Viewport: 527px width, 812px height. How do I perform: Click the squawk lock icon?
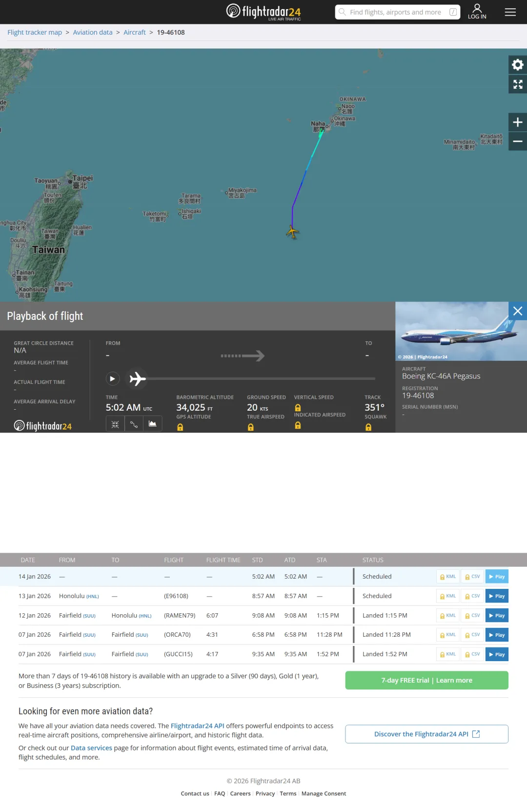coord(368,427)
